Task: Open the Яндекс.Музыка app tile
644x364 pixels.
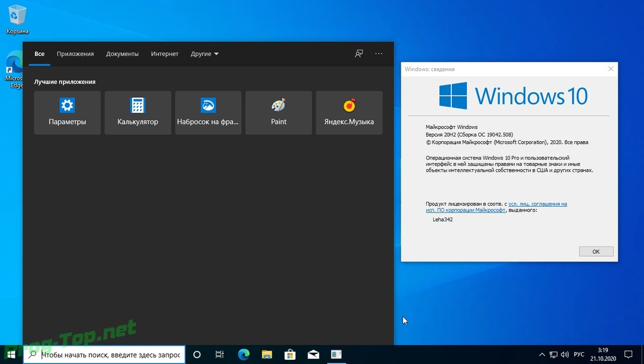Action: [x=349, y=113]
